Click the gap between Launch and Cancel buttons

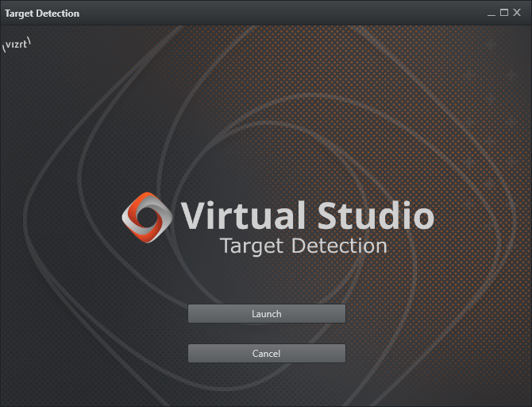click(266, 334)
